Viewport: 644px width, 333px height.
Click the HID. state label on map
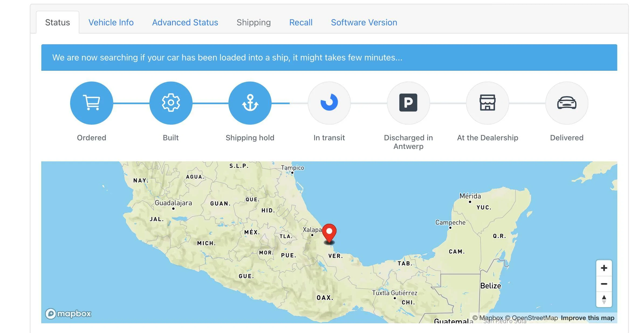coord(268,210)
